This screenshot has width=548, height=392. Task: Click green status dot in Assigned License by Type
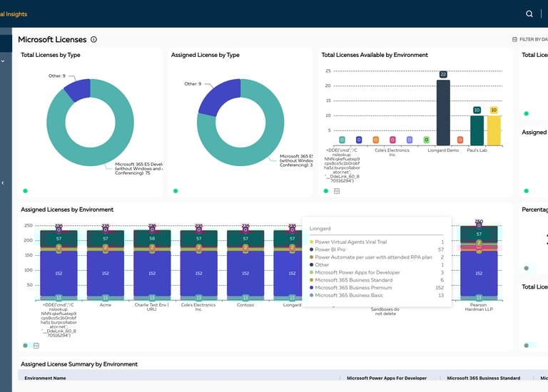coord(176,191)
